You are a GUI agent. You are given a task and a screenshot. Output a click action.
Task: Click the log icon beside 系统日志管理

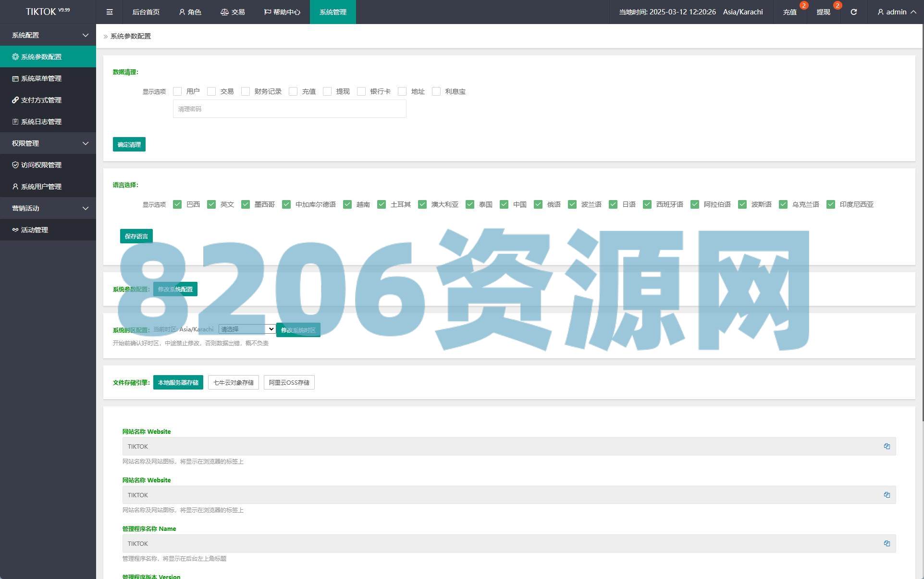[15, 122]
